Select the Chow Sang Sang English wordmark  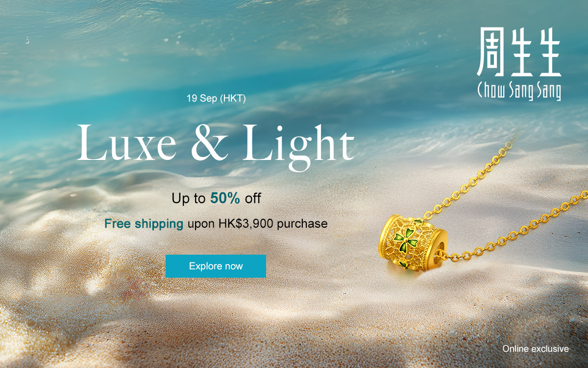click(519, 91)
